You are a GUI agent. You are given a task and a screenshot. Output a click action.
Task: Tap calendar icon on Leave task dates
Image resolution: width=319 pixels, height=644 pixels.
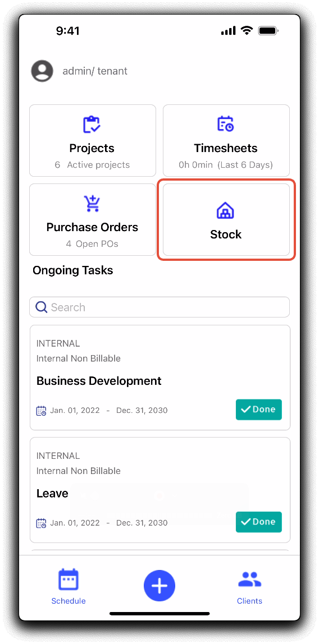click(x=42, y=523)
